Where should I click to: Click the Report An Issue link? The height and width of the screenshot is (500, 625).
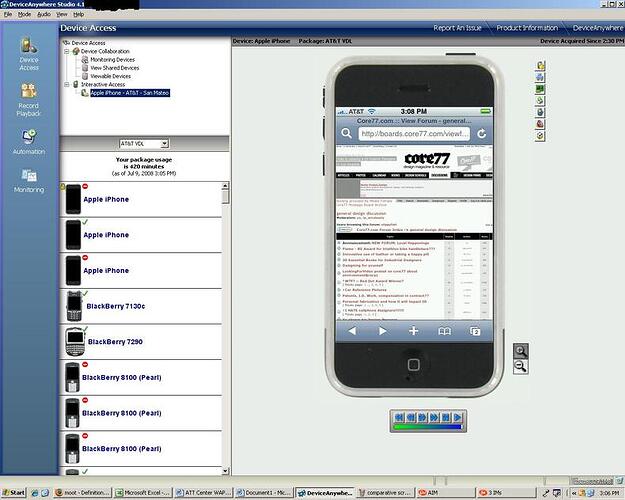[457, 28]
